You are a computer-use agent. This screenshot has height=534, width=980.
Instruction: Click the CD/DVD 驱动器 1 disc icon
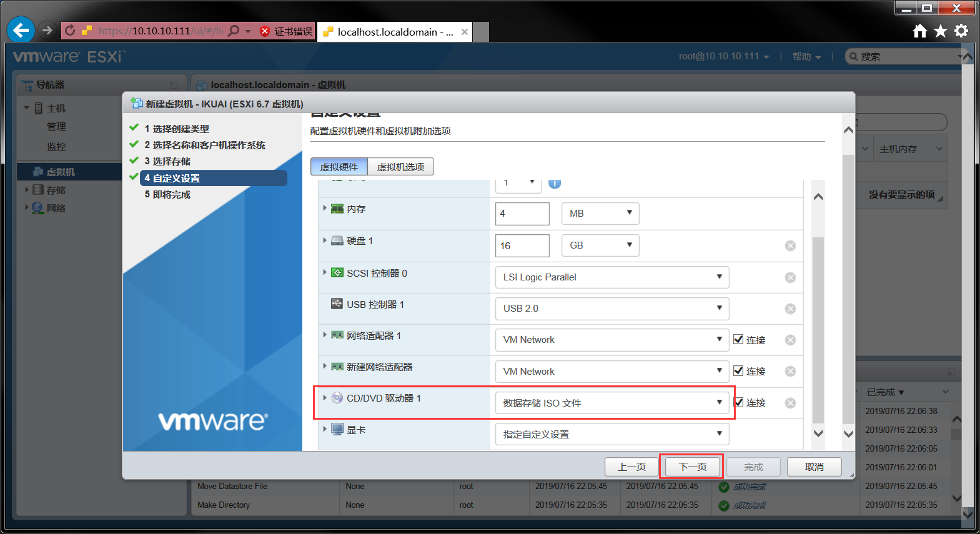pos(337,398)
